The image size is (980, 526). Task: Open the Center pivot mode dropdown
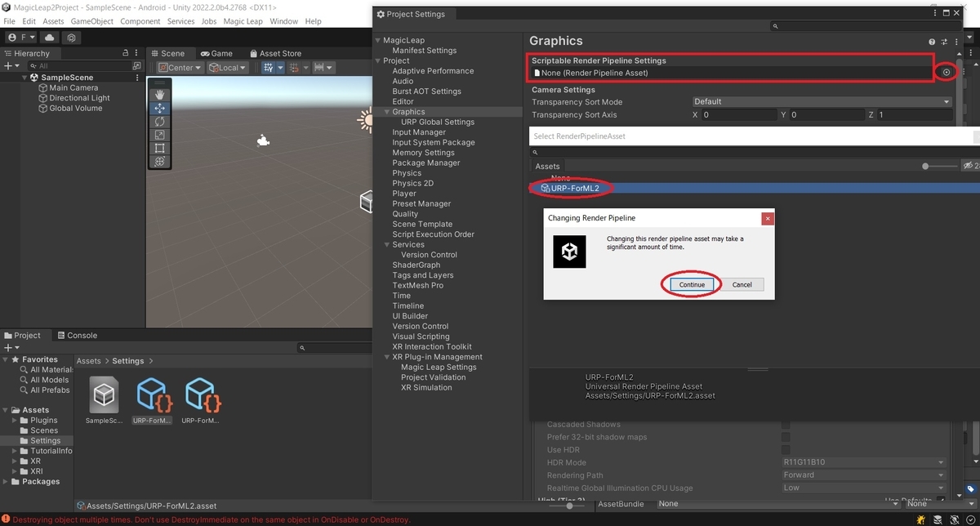pos(180,68)
